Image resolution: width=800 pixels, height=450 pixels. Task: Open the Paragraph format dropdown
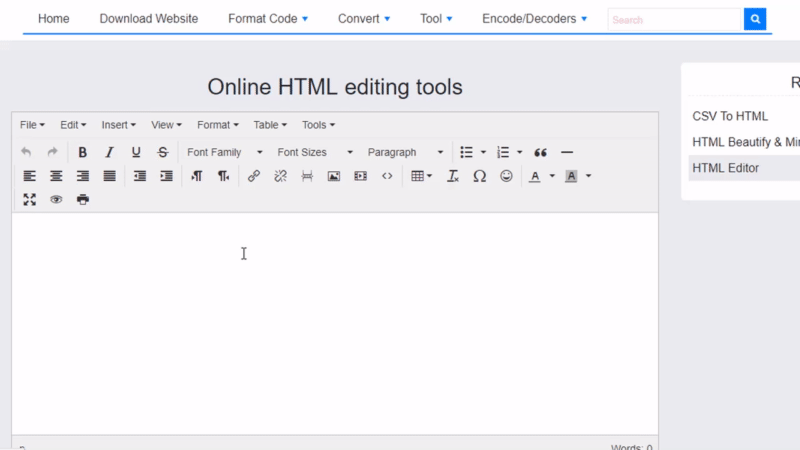[x=405, y=152]
